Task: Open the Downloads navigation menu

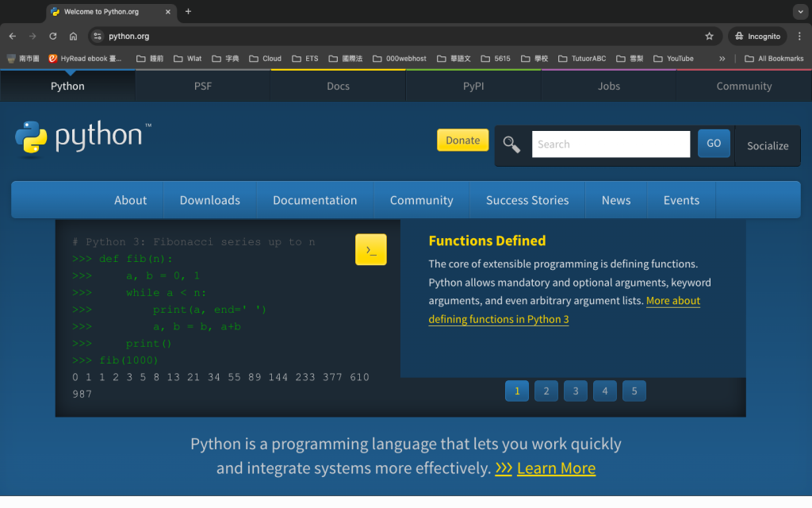Action: point(209,200)
